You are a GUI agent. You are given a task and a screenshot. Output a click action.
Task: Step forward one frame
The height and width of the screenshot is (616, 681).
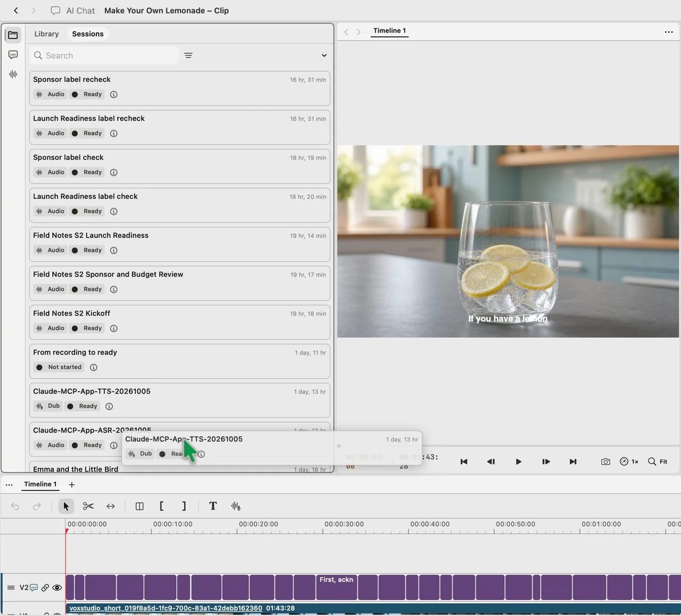pos(546,462)
